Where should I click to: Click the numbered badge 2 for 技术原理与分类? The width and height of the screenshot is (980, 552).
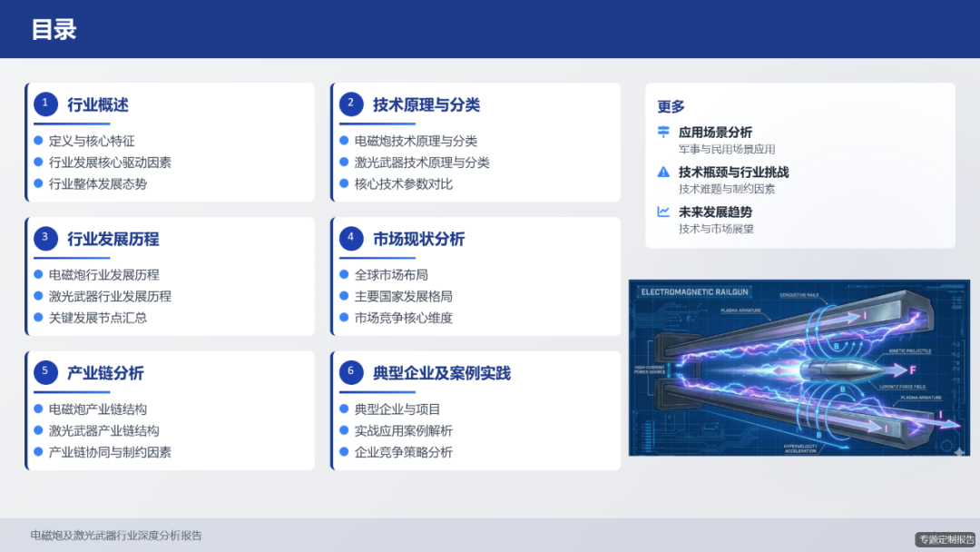[x=352, y=104]
